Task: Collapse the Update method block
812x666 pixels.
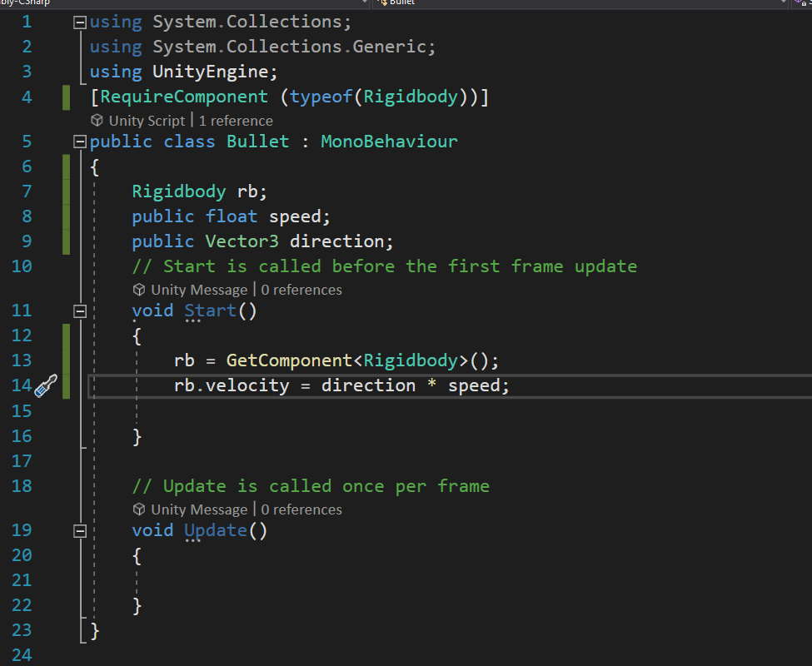Action: point(80,531)
